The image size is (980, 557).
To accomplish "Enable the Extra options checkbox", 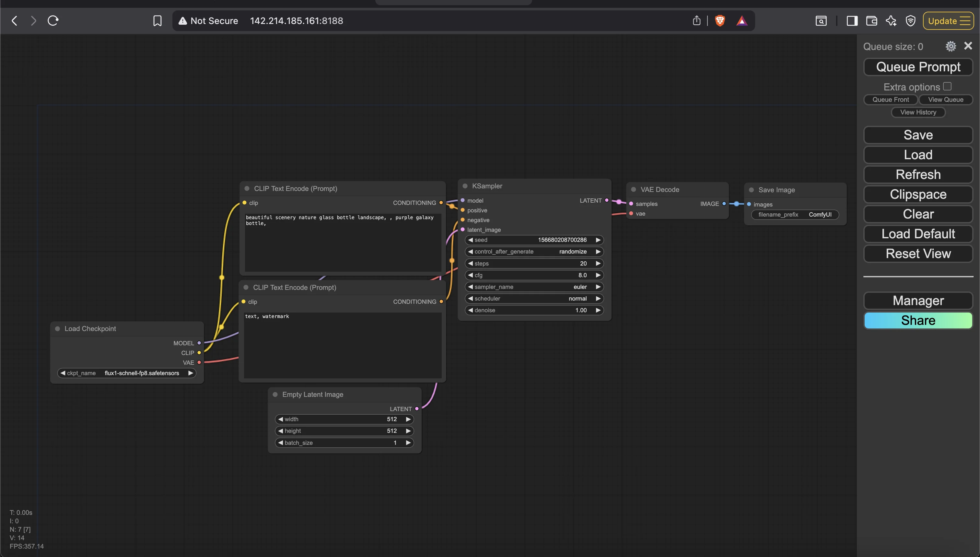I will pyautogui.click(x=947, y=86).
